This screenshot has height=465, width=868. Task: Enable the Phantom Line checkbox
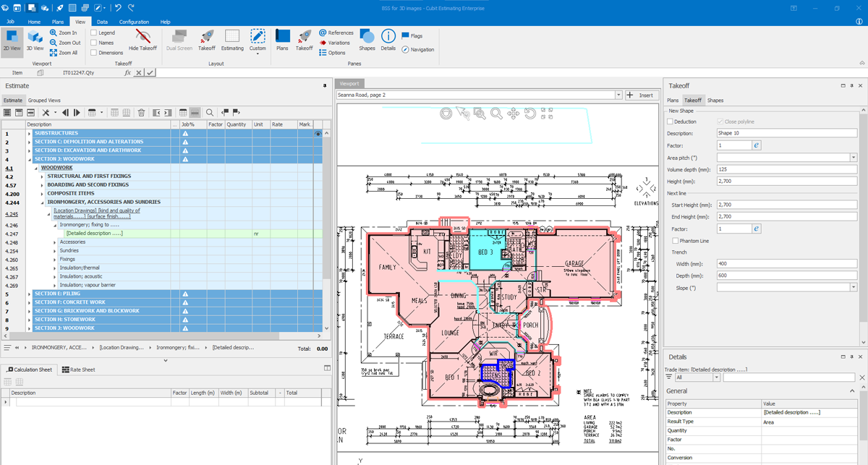click(676, 240)
